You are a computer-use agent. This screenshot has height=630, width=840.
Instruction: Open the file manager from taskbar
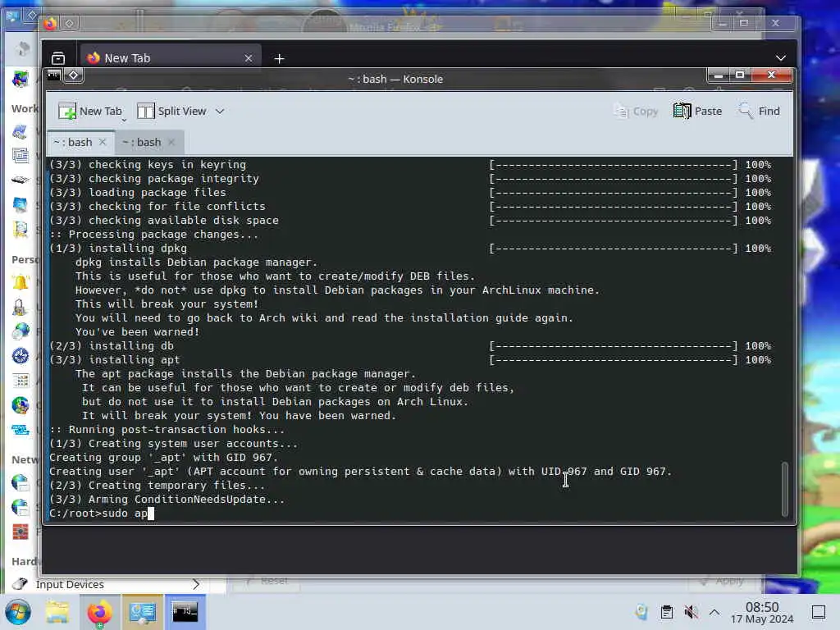coord(57,612)
